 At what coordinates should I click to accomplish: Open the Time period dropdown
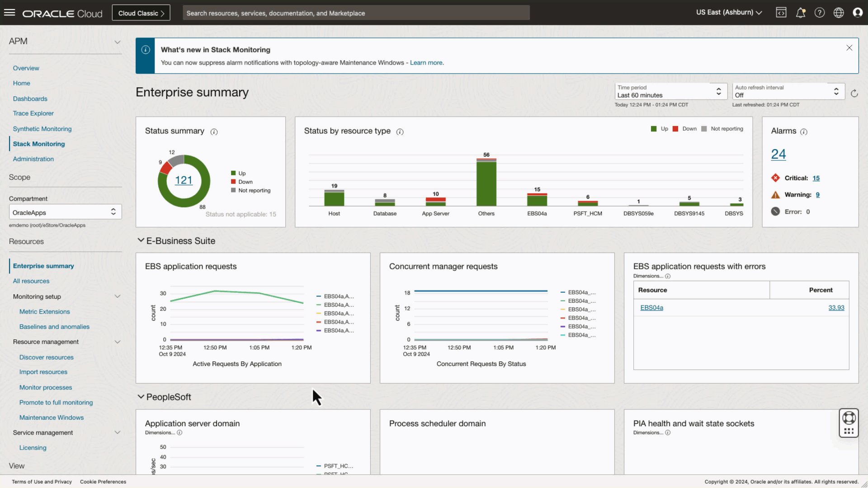[670, 92]
